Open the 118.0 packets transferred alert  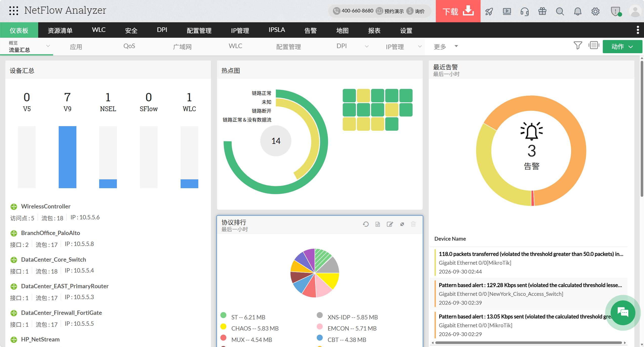point(531,254)
